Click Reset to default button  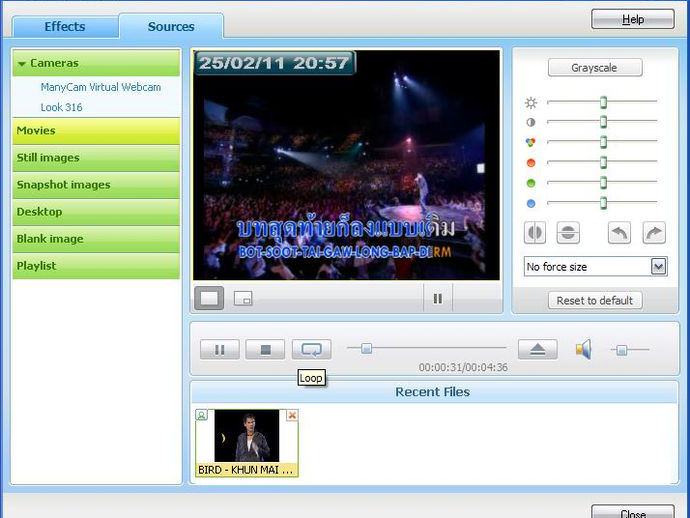tap(595, 301)
